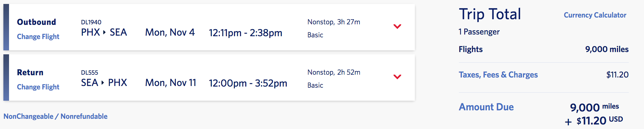Image resolution: width=644 pixels, height=129 pixels.
Task: Click the Mon, Nov 11 return date
Action: (170, 83)
